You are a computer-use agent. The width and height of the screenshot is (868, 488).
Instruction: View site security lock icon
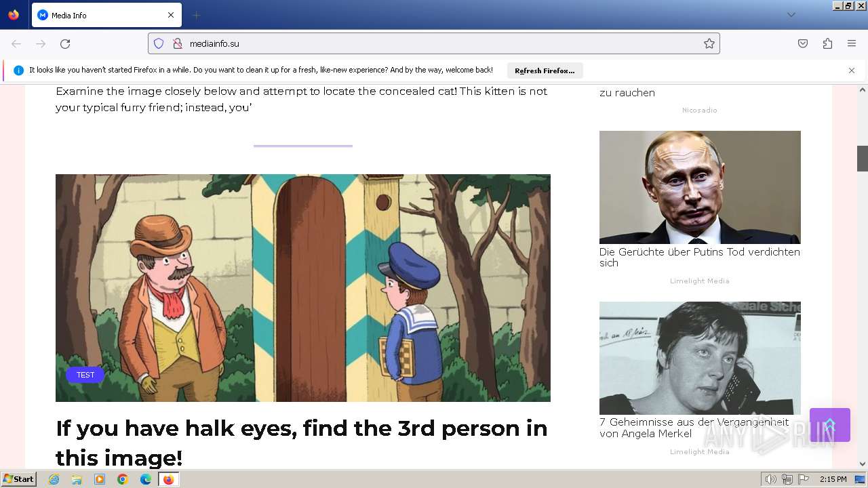pos(178,43)
